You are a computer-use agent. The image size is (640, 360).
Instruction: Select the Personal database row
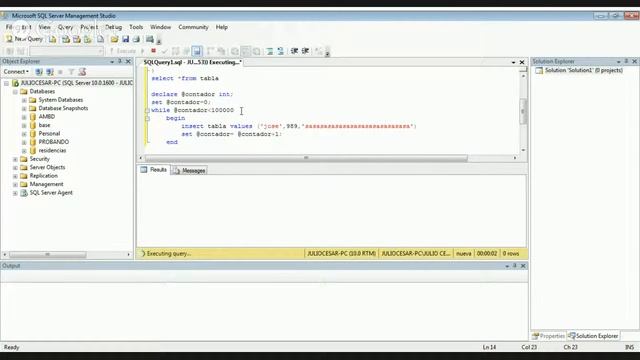[49, 134]
